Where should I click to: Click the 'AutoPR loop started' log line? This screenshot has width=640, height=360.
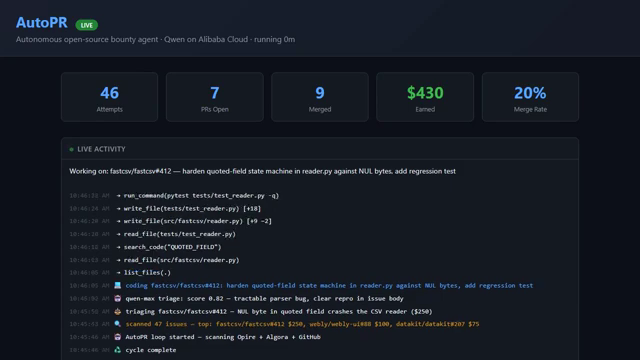(x=223, y=337)
